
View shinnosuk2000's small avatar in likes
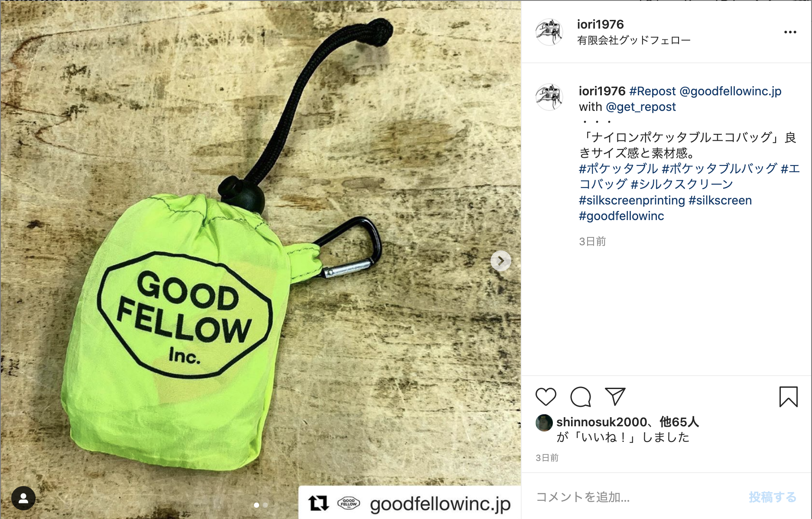pos(544,423)
